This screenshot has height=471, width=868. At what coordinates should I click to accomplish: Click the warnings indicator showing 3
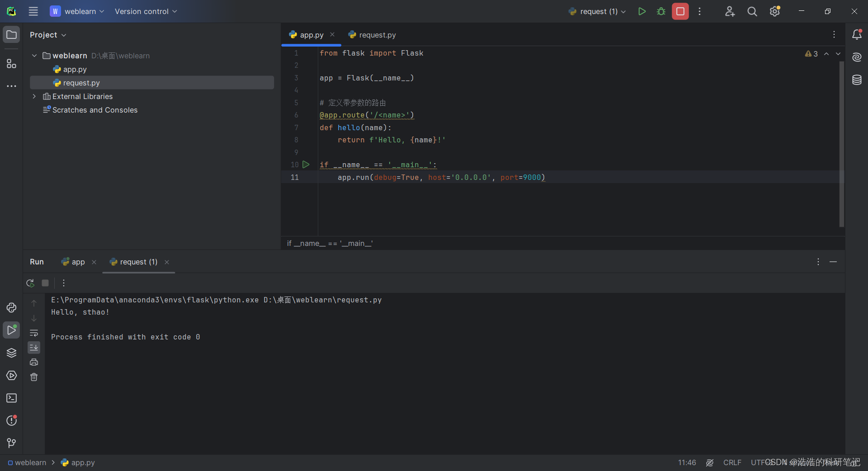tap(811, 54)
